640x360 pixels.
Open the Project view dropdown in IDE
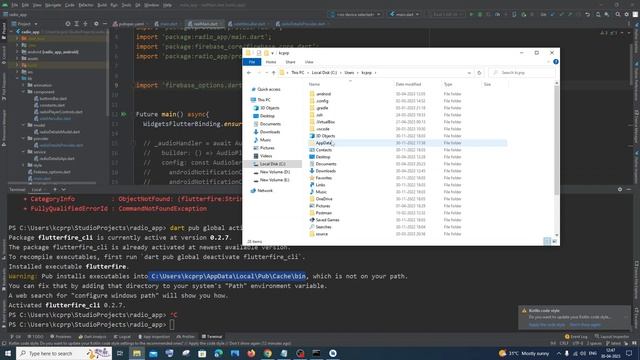coord(25,24)
